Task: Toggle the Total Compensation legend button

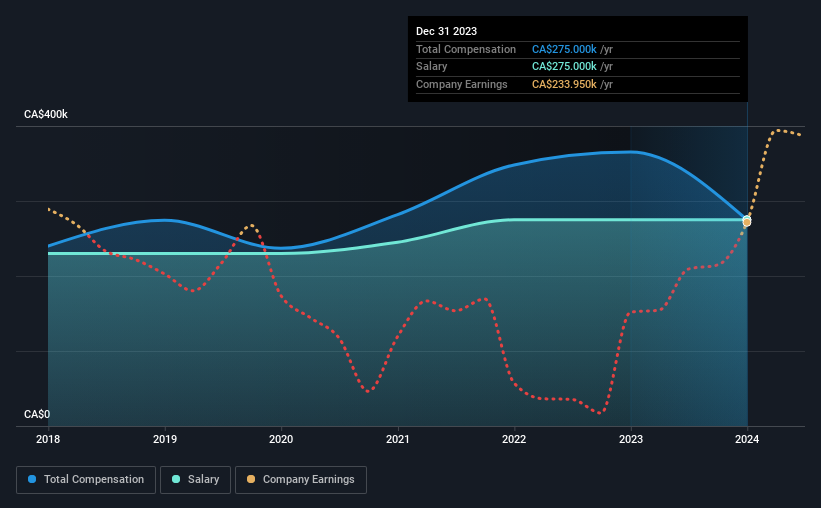Action: tap(86, 480)
